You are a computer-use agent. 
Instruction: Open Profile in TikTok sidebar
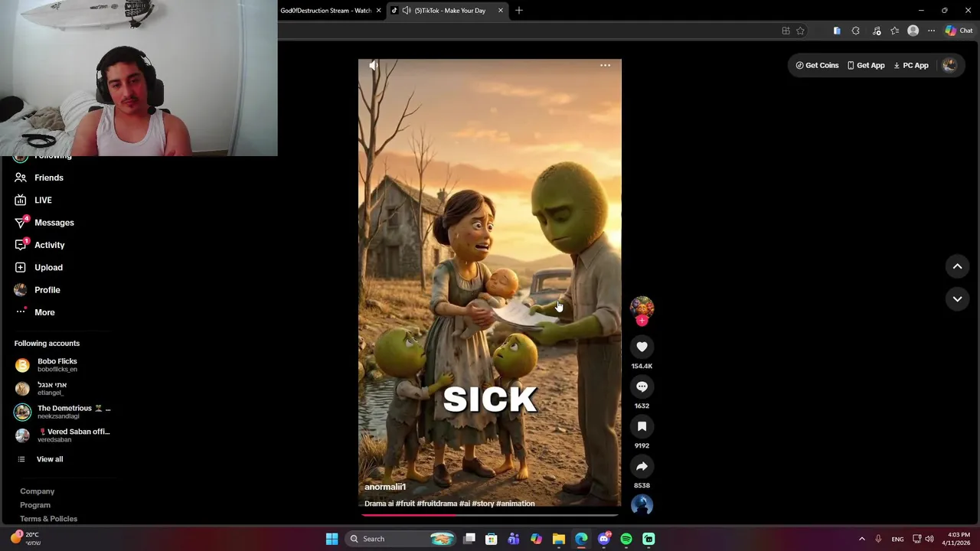[47, 290]
